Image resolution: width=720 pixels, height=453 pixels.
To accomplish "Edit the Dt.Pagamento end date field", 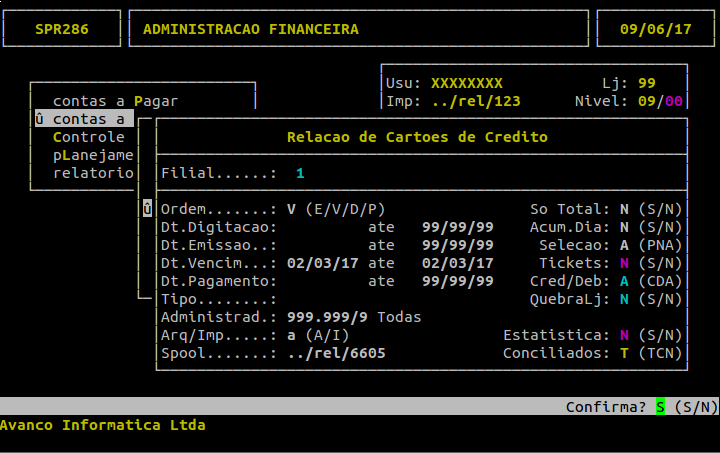I will coord(457,281).
